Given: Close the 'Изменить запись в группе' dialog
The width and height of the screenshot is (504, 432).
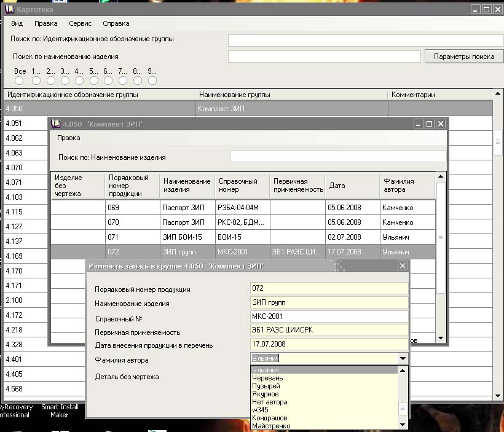Looking at the screenshot, I should pyautogui.click(x=402, y=266).
